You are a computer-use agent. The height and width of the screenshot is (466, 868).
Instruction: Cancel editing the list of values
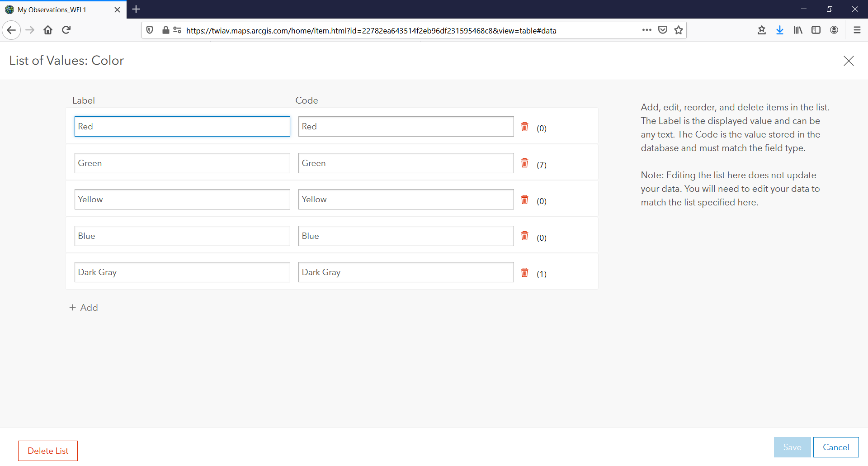835,447
